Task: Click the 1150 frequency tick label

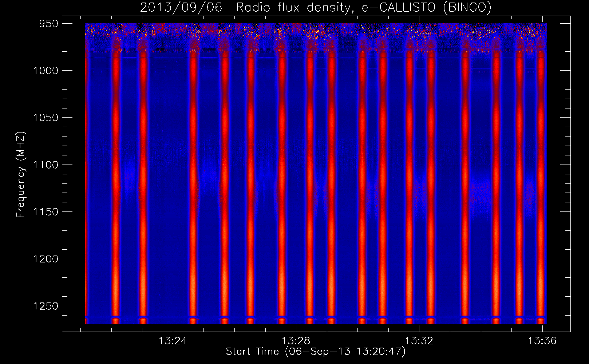Action: point(46,212)
